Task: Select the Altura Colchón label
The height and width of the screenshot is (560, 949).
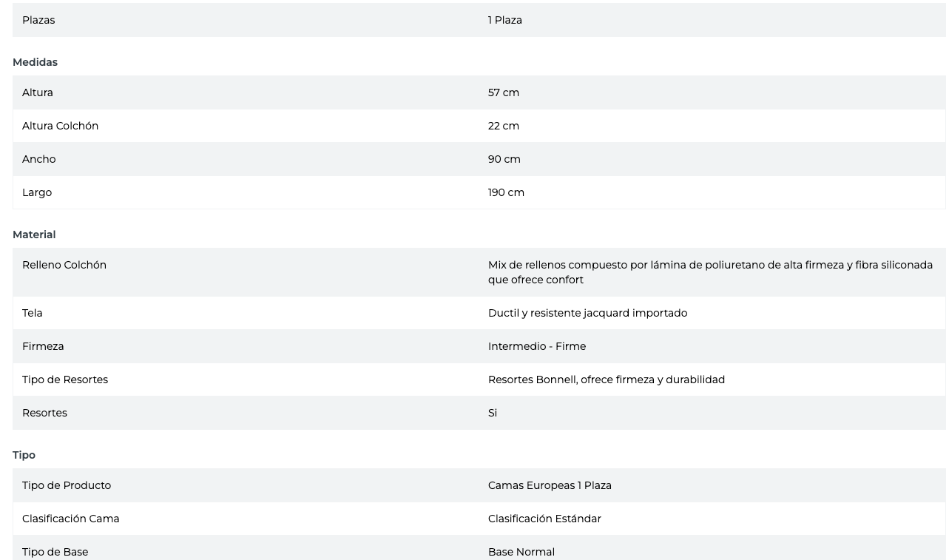Action: coord(60,126)
